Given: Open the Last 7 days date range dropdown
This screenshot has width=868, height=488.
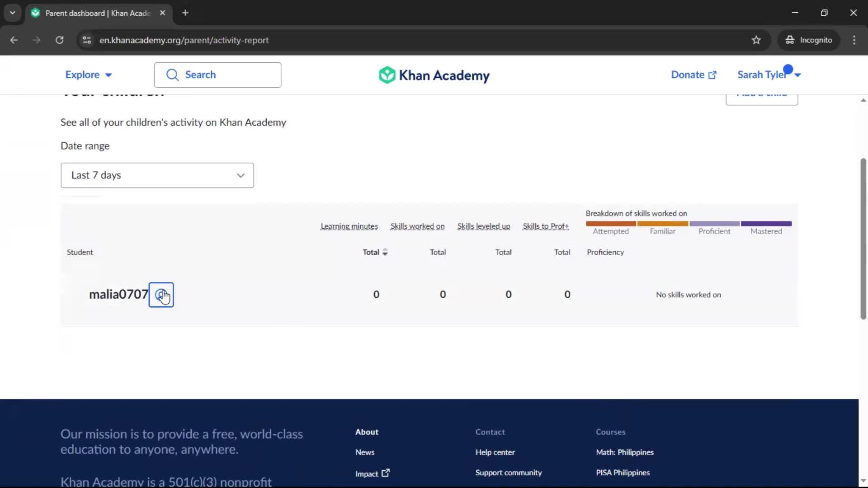Looking at the screenshot, I should (x=157, y=175).
